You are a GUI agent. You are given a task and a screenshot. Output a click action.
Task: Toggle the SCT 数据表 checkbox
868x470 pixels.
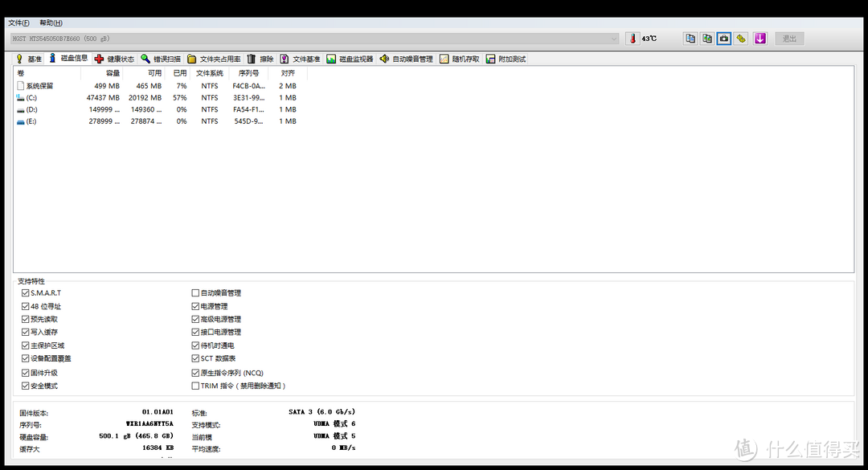coord(195,358)
